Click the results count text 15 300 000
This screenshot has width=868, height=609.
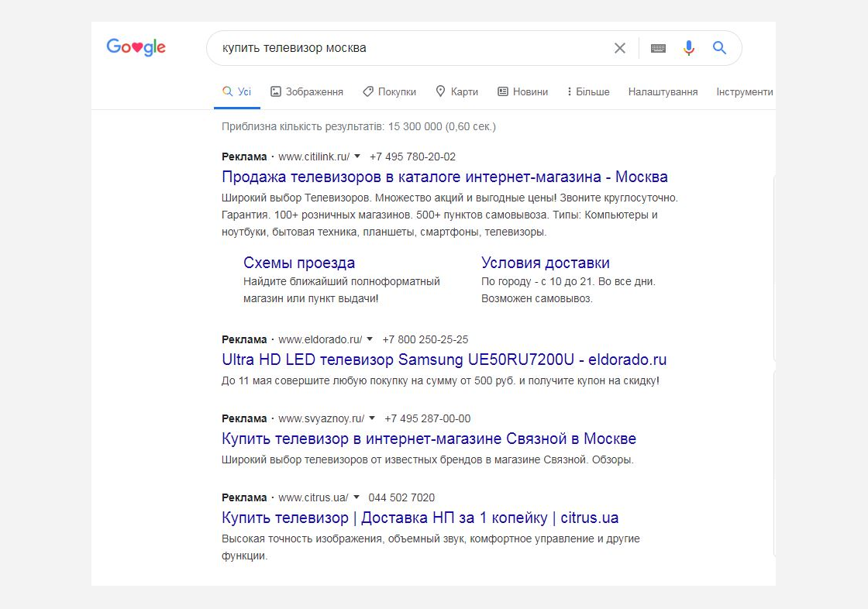click(x=415, y=127)
